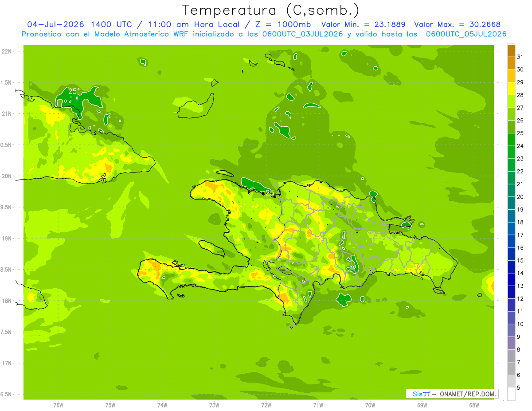Click the "72W" longitude axis label

266,405
